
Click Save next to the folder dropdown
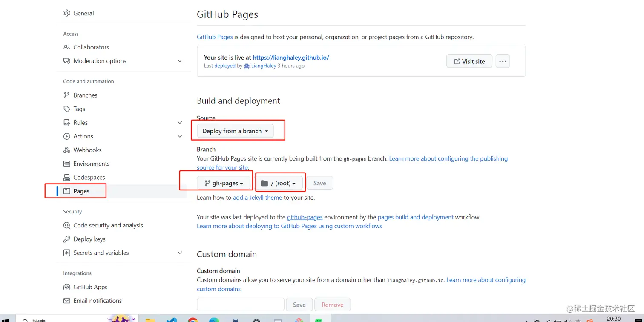point(319,183)
